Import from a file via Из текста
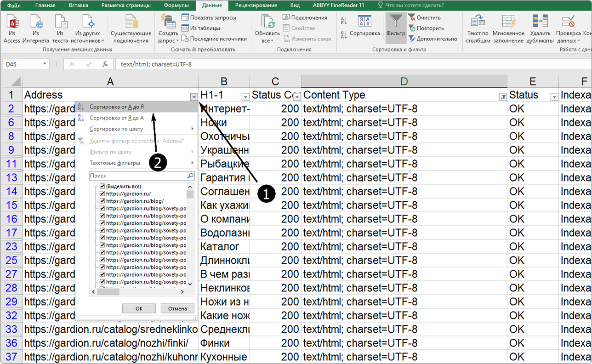592x364 pixels. [x=60, y=28]
